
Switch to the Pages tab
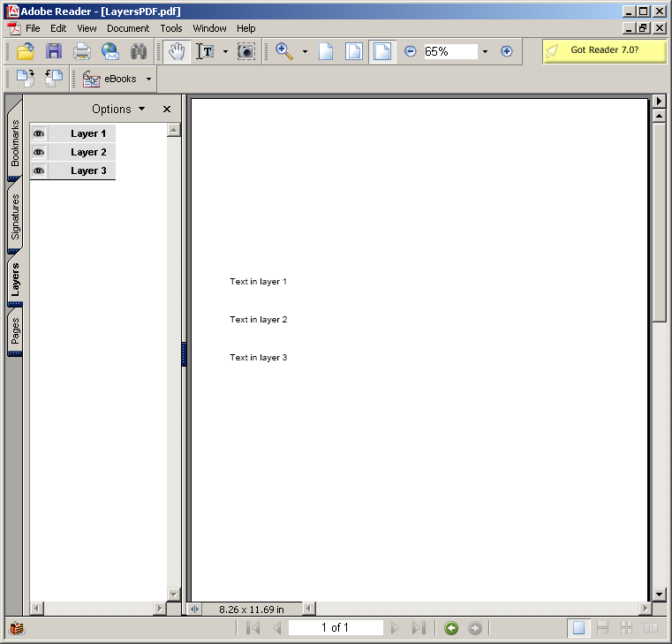point(15,330)
